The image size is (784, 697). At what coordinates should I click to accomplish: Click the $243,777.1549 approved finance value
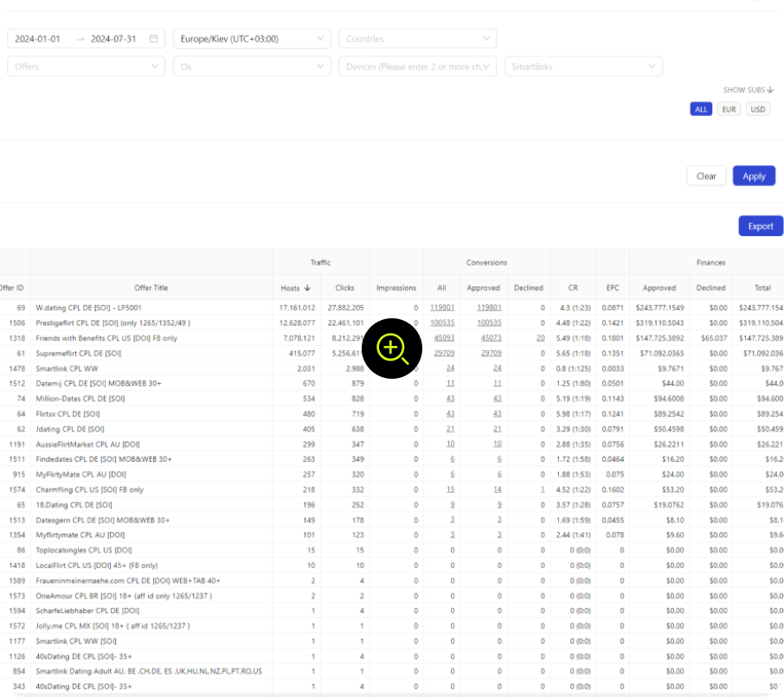659,308
